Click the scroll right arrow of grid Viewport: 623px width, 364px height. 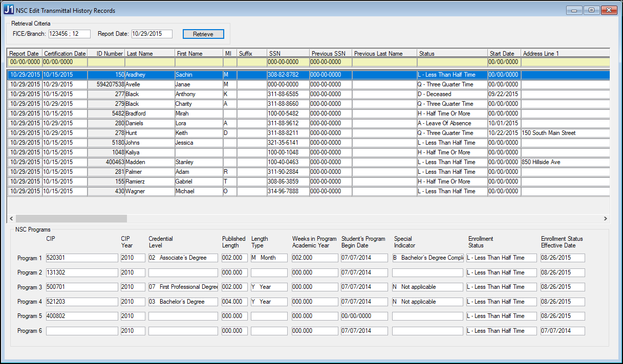(x=606, y=218)
